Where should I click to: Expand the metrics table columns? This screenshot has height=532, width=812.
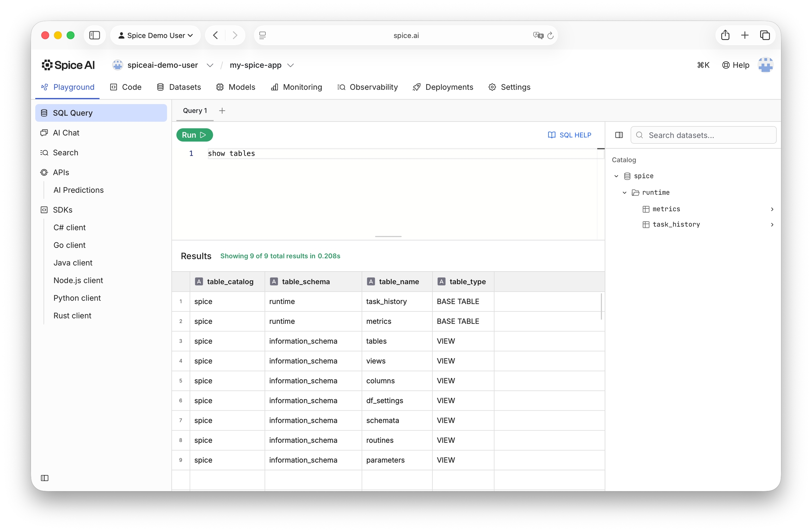tap(772, 209)
